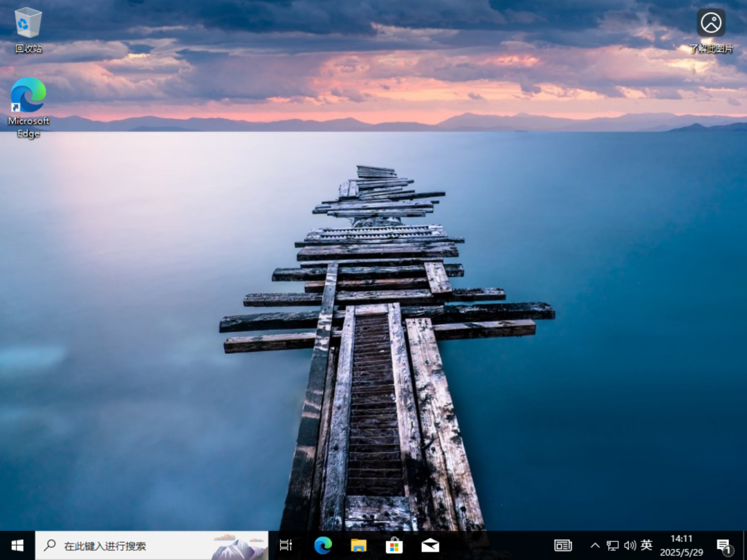Open the clock and calendar flyout

(681, 545)
